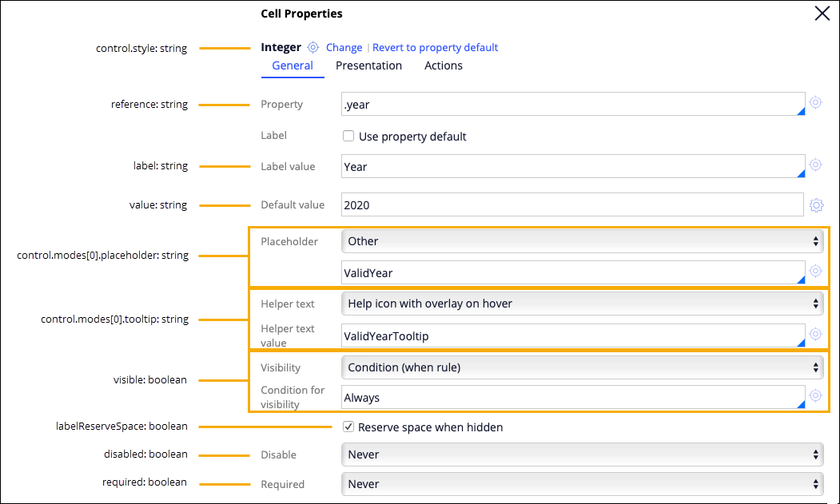Click the gear icon beside the ValidYear field

tap(815, 271)
